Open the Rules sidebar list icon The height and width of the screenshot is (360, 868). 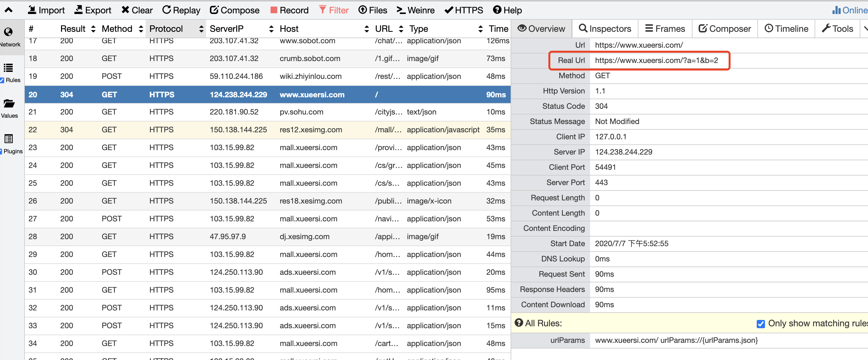[8, 68]
